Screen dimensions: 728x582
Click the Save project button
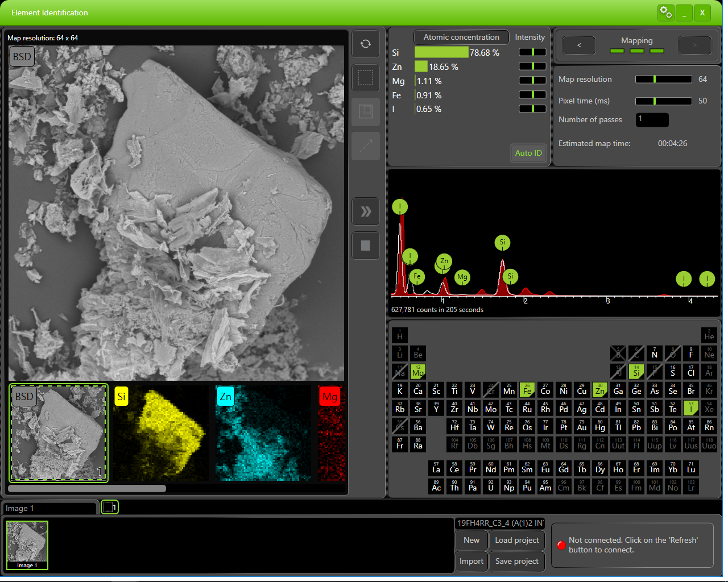516,561
